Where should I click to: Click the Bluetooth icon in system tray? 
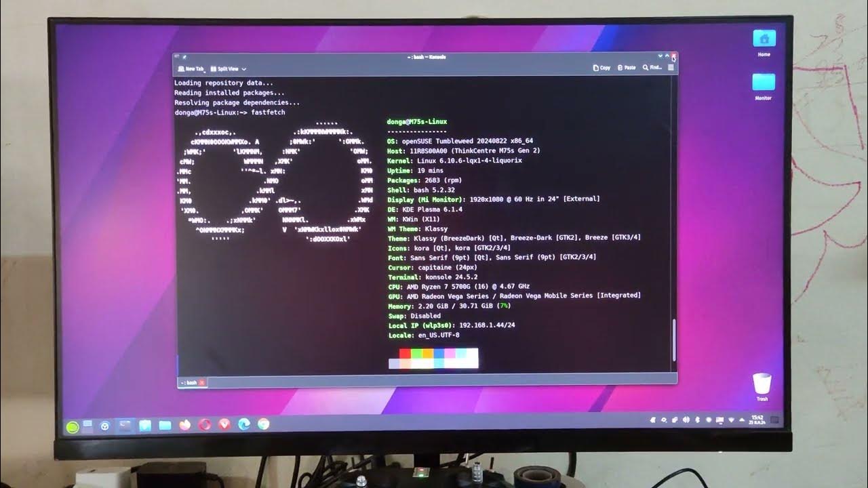[x=697, y=420]
